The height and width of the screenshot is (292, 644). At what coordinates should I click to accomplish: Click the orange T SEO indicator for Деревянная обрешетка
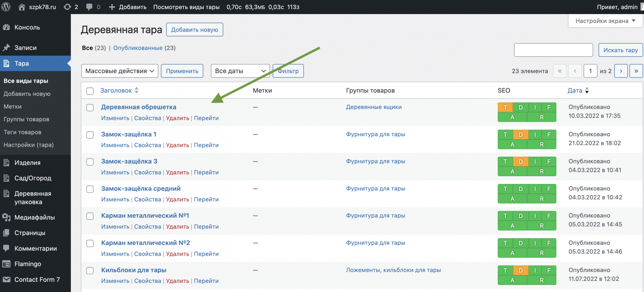click(505, 107)
